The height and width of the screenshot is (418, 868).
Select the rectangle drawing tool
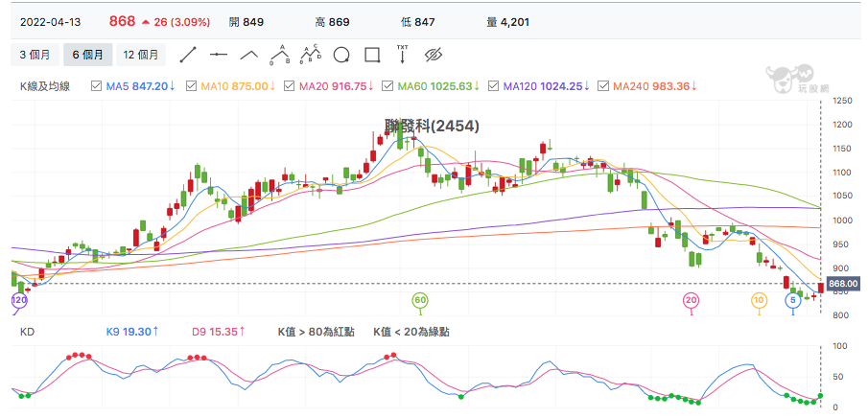[372, 55]
